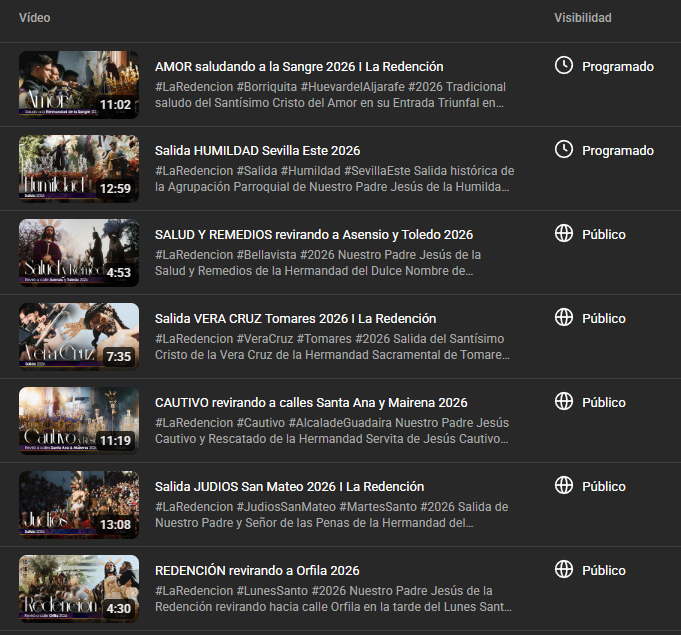Click the 7:35 duration badge
The height and width of the screenshot is (635, 681).
coord(119,357)
